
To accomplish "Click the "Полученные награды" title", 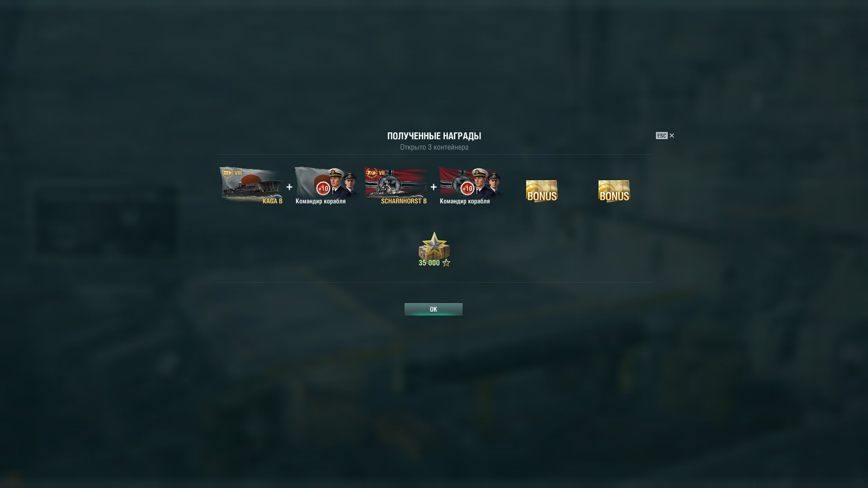I will tap(434, 136).
